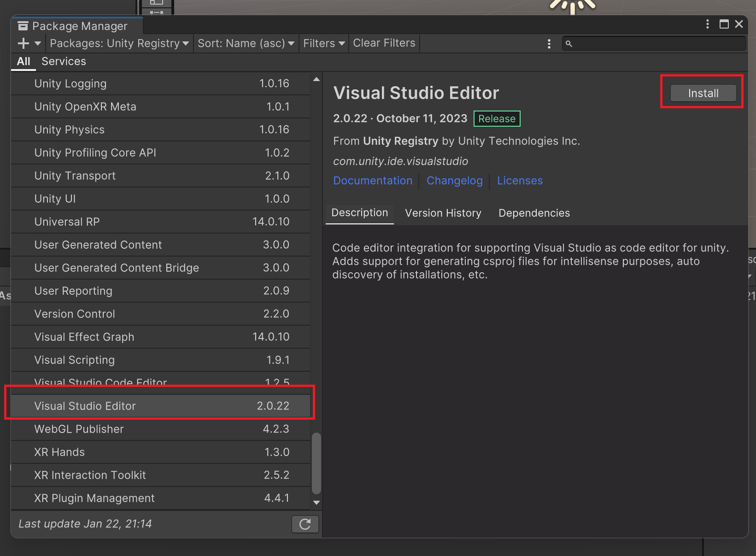Viewport: 756px width, 556px height.
Task: Open the toolbar three-dot advanced menu
Action: pyautogui.click(x=549, y=43)
